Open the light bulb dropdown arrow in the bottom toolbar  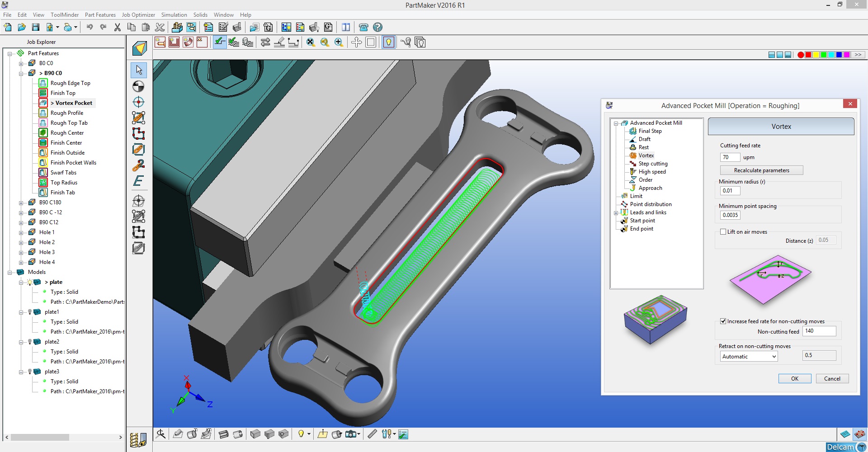click(309, 434)
